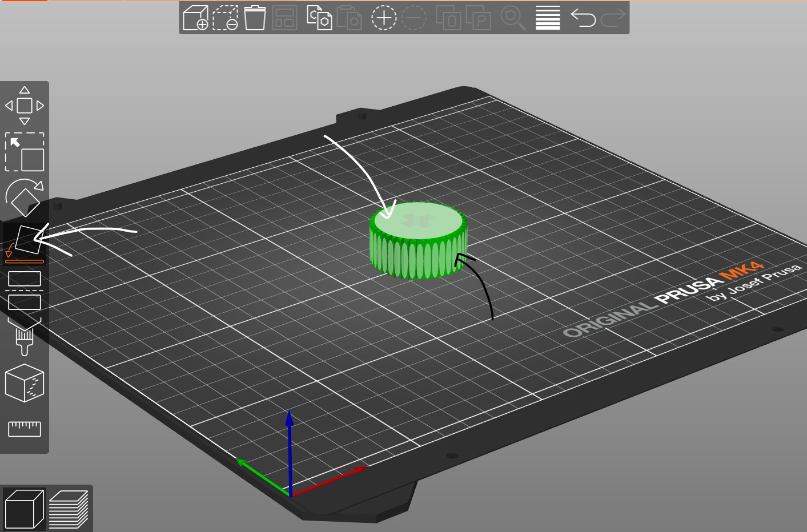Click the Delete all trash icon
The image size is (807, 532).
pyautogui.click(x=255, y=18)
